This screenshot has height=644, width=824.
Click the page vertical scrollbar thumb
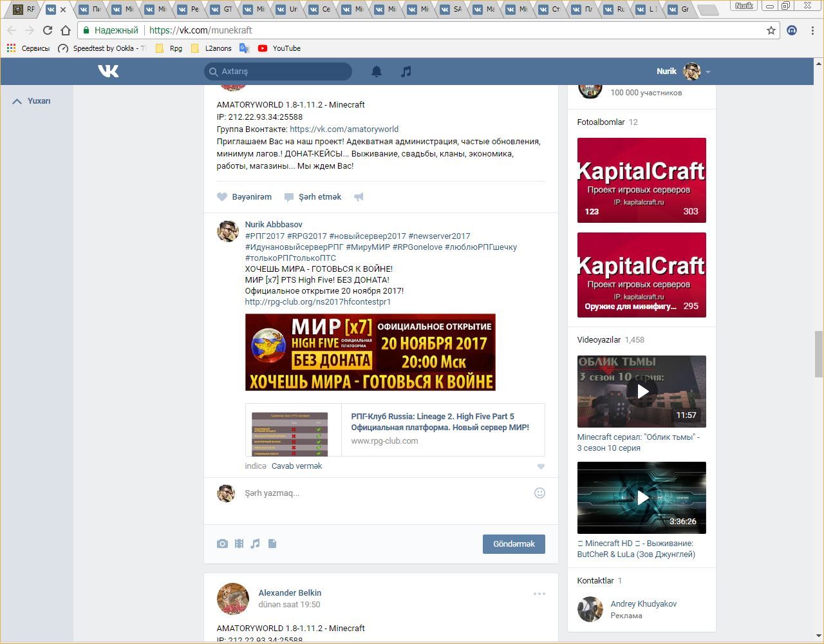tap(819, 354)
